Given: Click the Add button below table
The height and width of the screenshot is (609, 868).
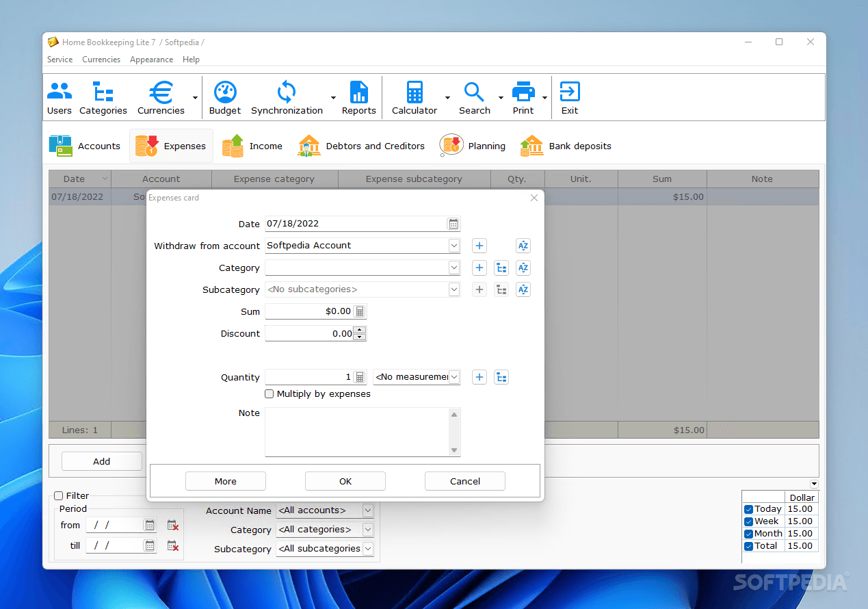Looking at the screenshot, I should tap(102, 461).
